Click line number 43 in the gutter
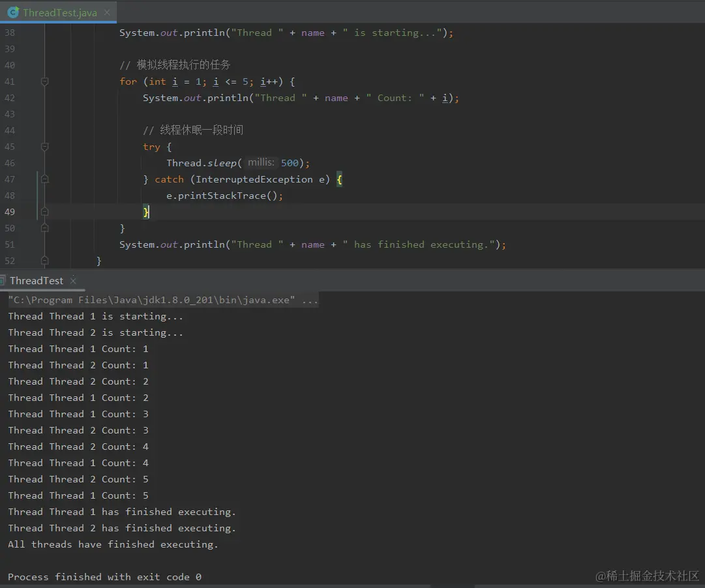 pos(10,114)
